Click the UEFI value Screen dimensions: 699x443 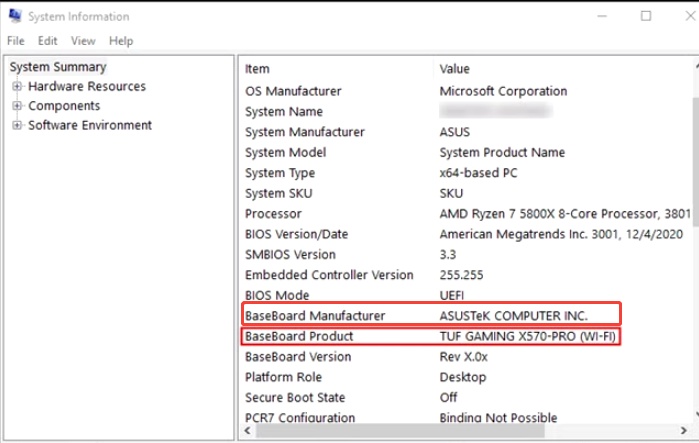coord(452,295)
